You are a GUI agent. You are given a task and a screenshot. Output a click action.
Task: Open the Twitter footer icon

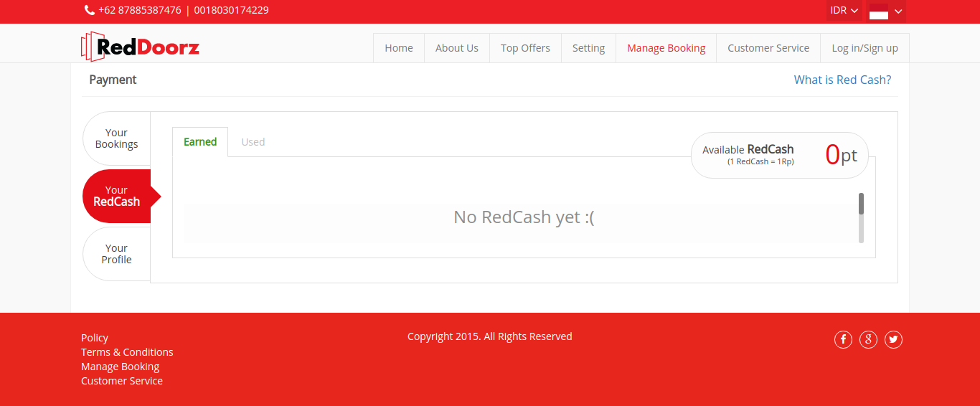click(893, 339)
